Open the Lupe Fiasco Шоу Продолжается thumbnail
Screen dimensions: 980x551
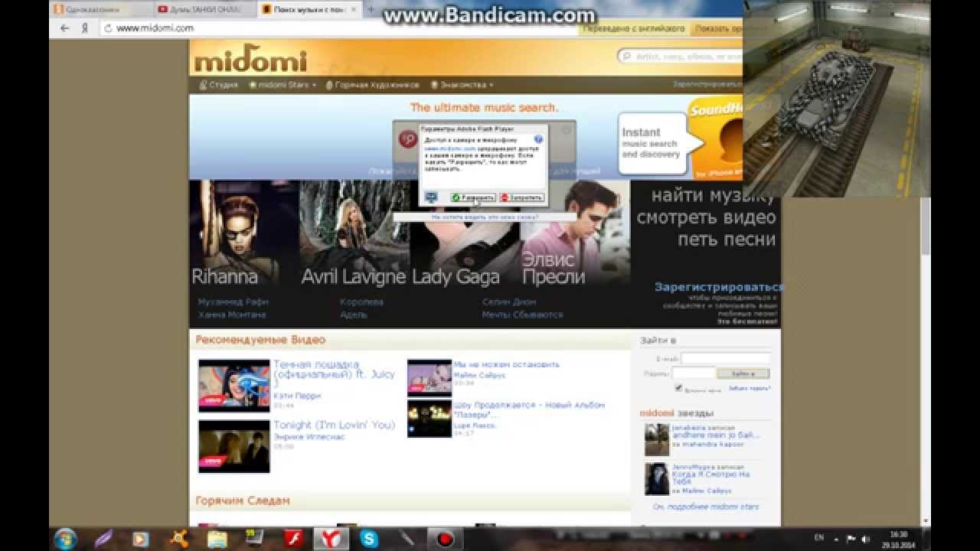[x=430, y=419]
